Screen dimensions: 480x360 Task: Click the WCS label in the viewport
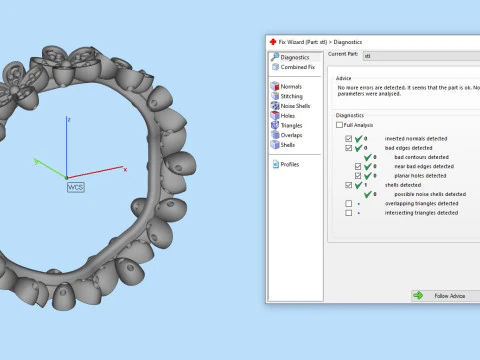click(x=76, y=187)
